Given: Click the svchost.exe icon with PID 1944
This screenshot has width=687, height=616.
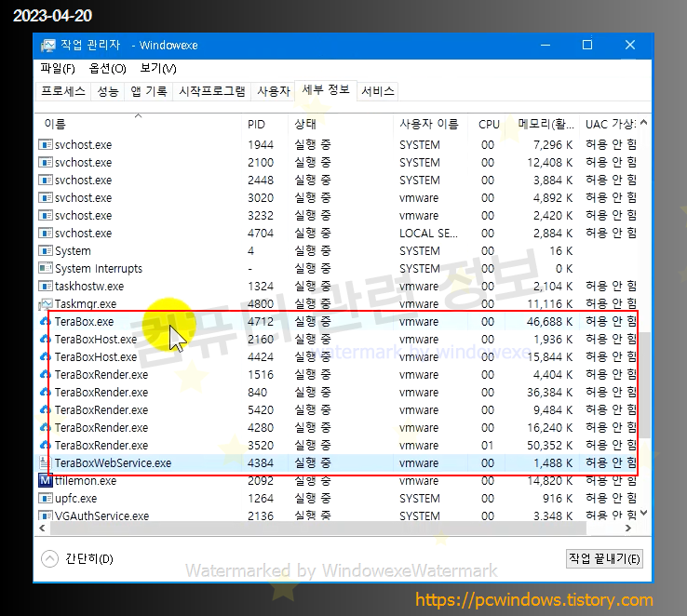Looking at the screenshot, I should 45,144.
